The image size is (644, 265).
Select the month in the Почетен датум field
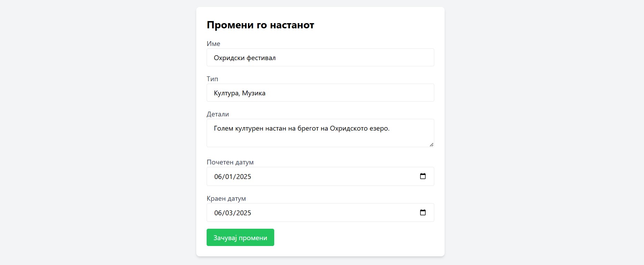218,177
